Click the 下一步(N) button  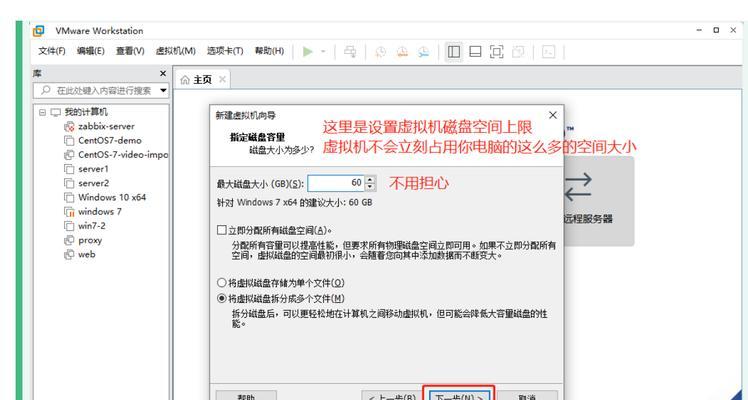459,395
